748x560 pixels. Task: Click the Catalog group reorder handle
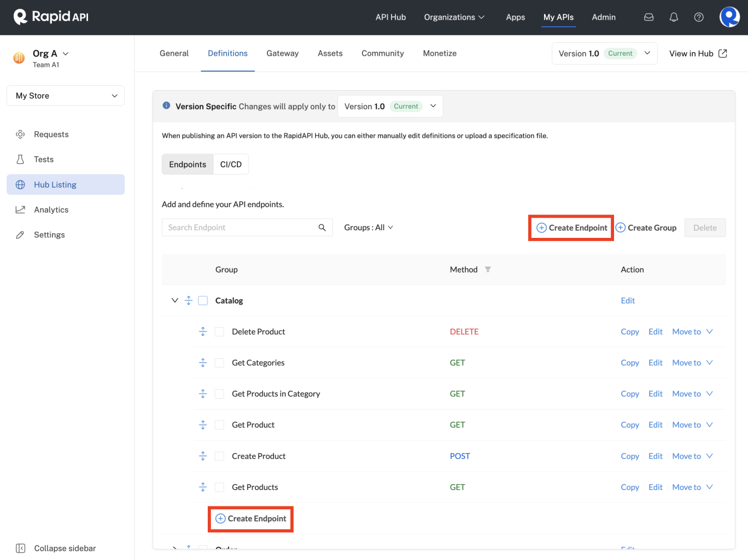click(189, 301)
